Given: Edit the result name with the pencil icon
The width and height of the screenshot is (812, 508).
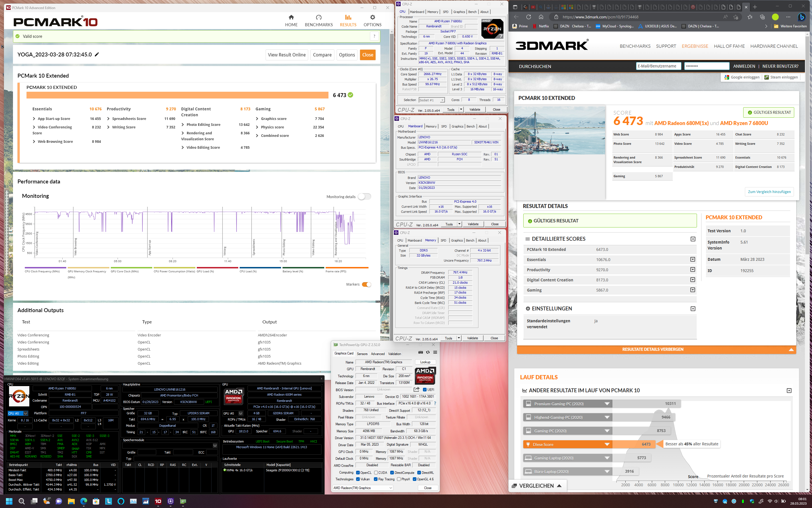Looking at the screenshot, I should pyautogui.click(x=97, y=54).
